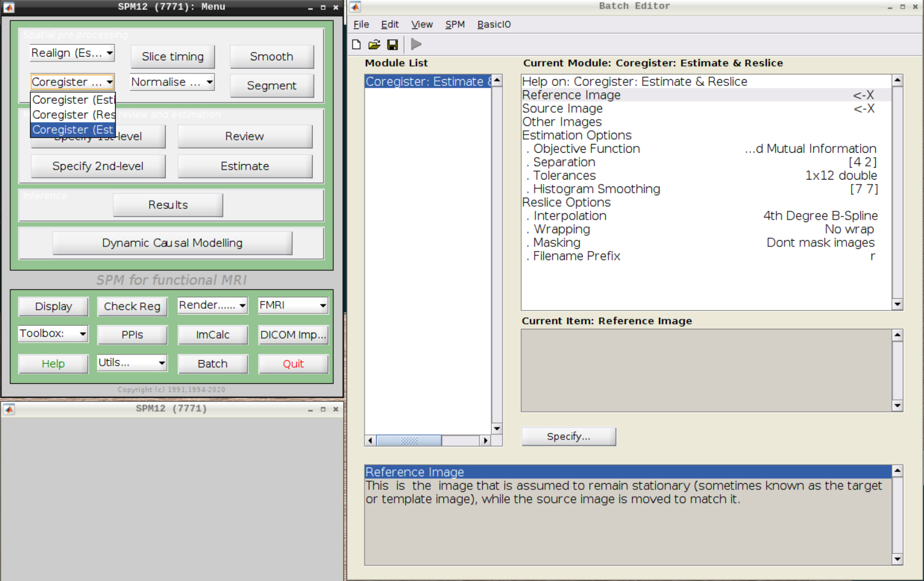Click the Slice timing button

(x=173, y=57)
